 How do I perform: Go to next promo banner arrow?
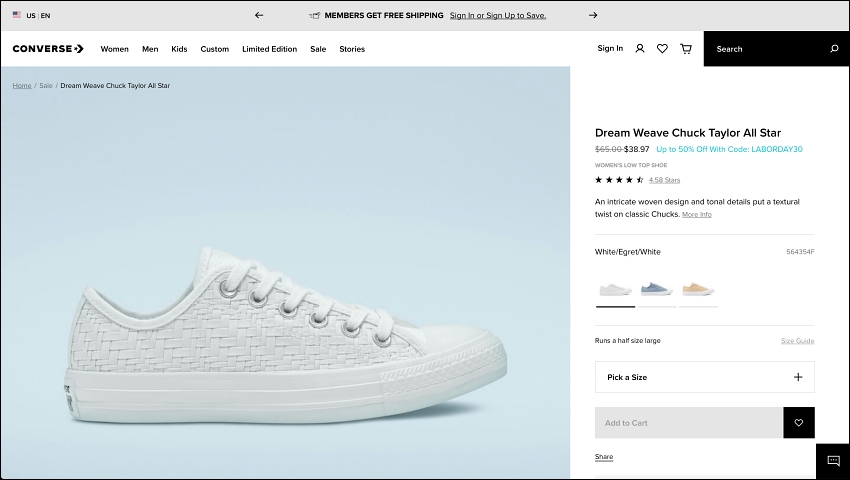point(593,15)
